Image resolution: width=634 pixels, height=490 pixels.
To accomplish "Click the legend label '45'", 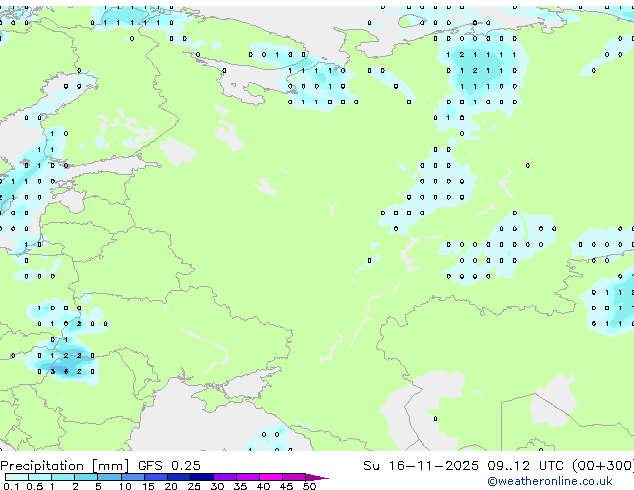I will point(286,486).
